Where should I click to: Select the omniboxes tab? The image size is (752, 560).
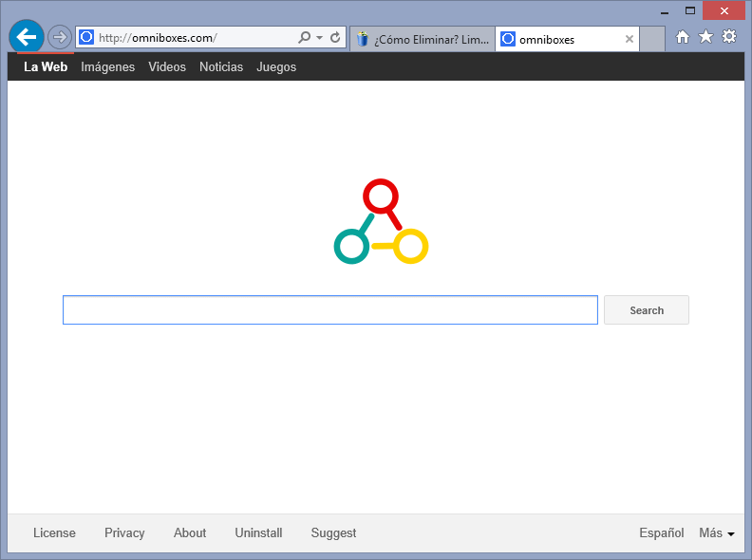click(568, 39)
